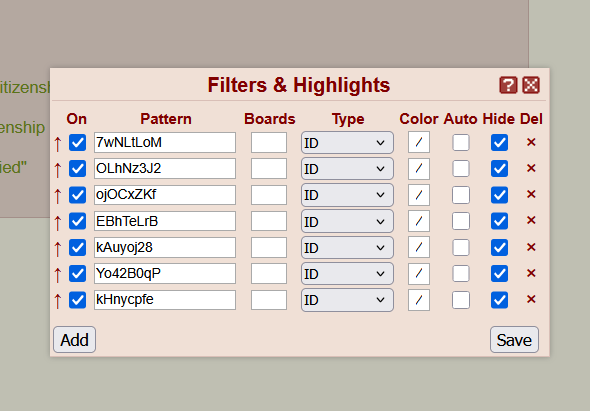Move the kAuyoj28 filter up
This screenshot has width=590, height=411.
click(x=58, y=248)
